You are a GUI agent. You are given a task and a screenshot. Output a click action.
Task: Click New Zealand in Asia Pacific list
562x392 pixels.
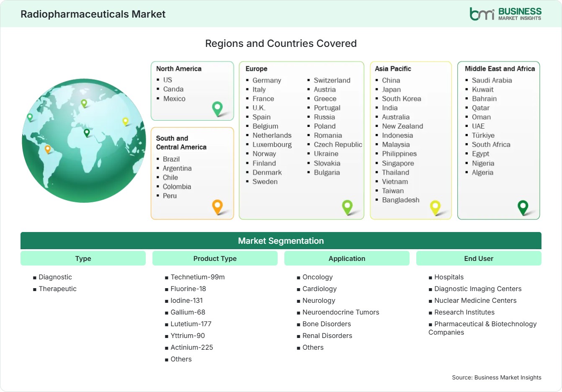point(402,126)
